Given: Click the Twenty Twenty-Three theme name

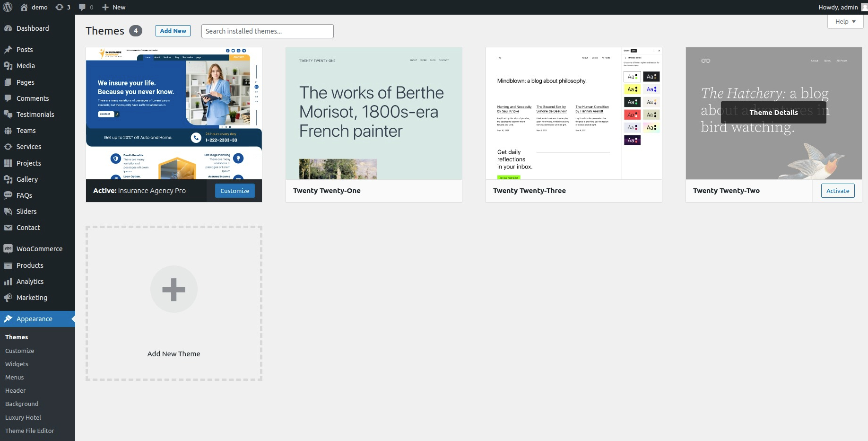Looking at the screenshot, I should click(529, 191).
